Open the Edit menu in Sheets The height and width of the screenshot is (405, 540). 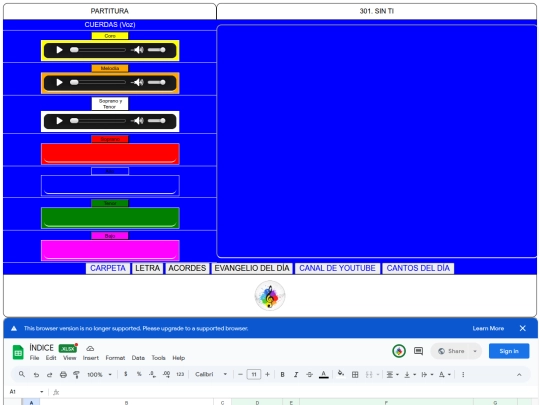coord(51,358)
